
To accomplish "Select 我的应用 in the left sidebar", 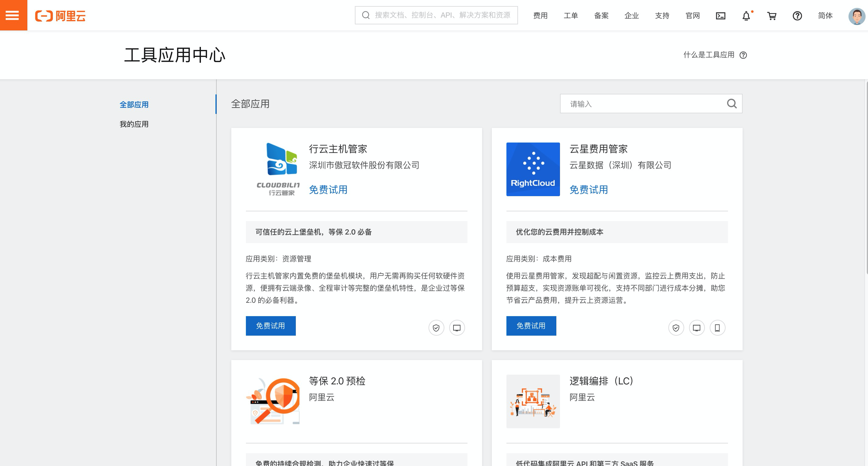I will coord(134,124).
